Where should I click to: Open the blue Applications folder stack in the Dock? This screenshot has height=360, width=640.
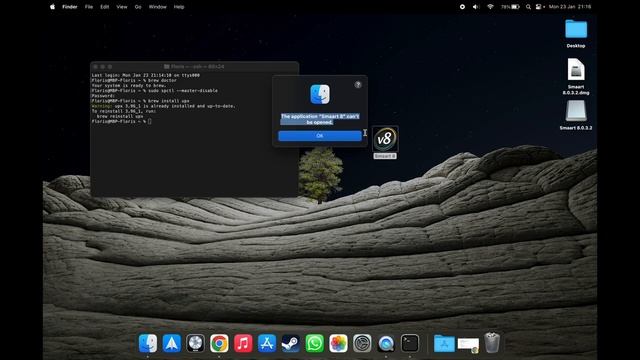[x=444, y=343]
